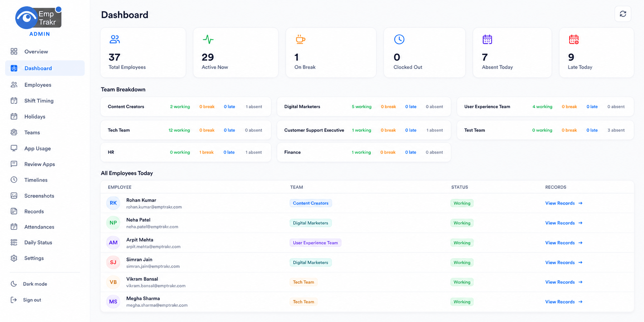The image size is (644, 322).
Task: Click the Late Today red calendar icon
Action: pyautogui.click(x=574, y=39)
